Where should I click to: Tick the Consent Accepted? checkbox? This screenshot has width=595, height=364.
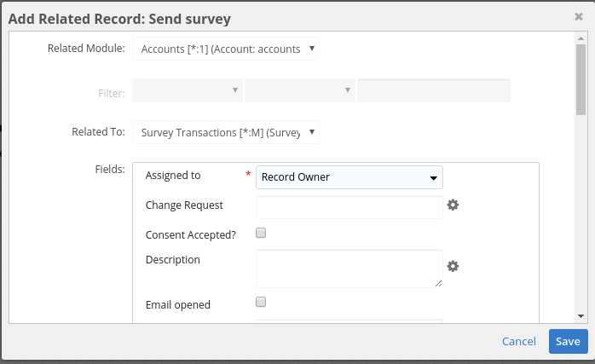[x=262, y=232]
